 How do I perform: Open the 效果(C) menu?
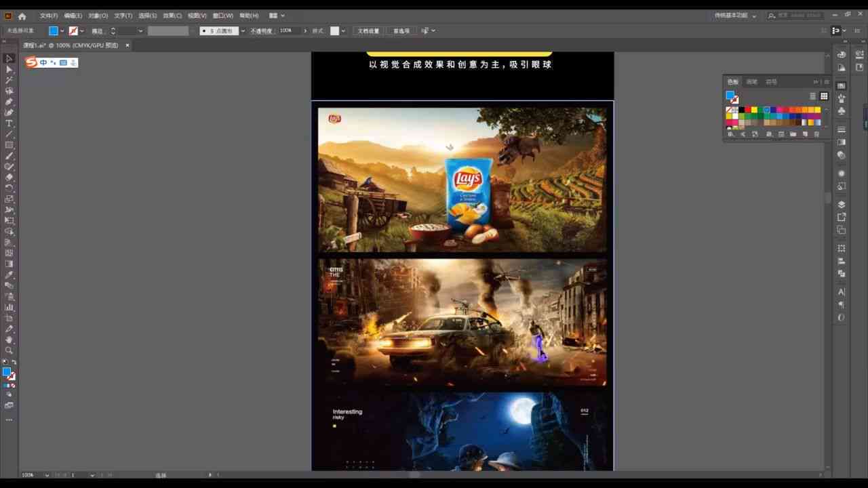pyautogui.click(x=172, y=16)
